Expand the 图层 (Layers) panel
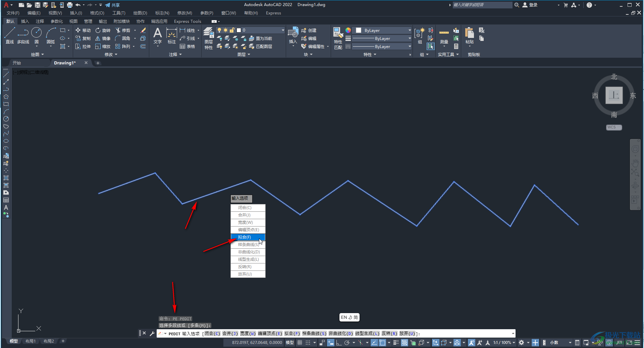 click(x=244, y=54)
